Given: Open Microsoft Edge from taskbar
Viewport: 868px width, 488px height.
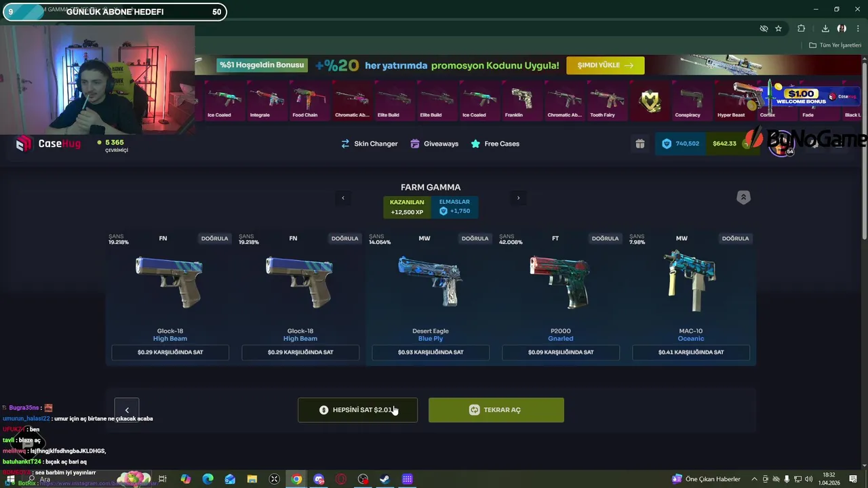Looking at the screenshot, I should [x=208, y=479].
